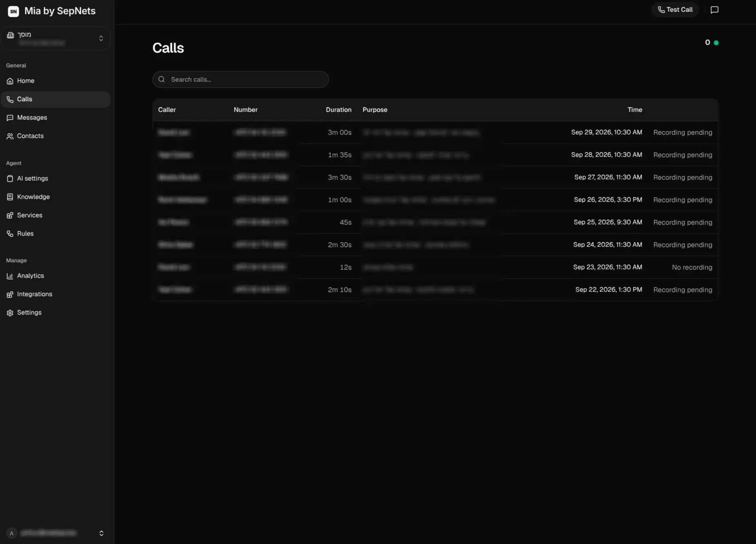756x544 pixels.
Task: Click the active calls counter 0
Action: click(707, 43)
